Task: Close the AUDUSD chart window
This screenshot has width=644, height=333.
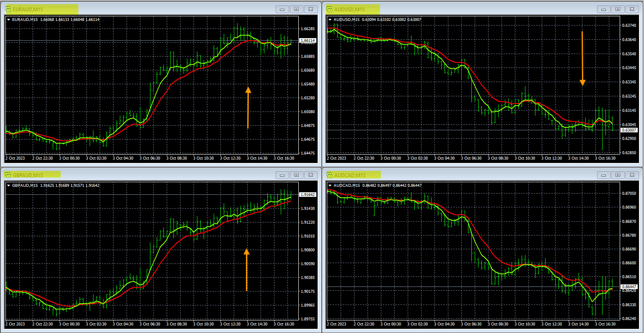Action: tap(631, 9)
